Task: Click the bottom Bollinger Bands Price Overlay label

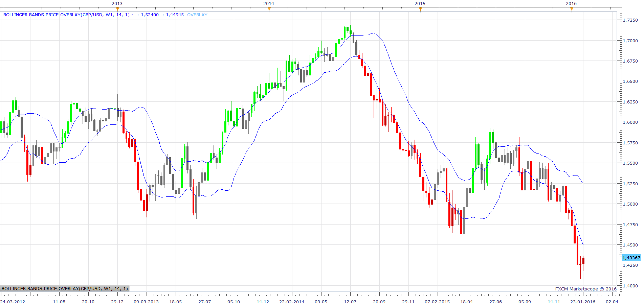Action: (x=65, y=289)
